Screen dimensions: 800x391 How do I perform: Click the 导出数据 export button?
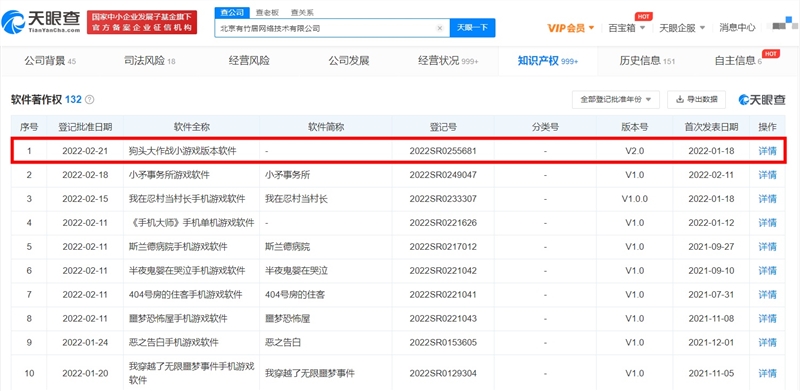pos(696,100)
